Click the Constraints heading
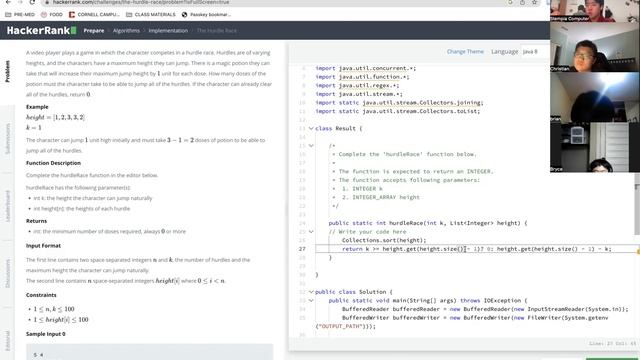Image resolution: width=640 pixels, height=360 pixels. [41, 295]
